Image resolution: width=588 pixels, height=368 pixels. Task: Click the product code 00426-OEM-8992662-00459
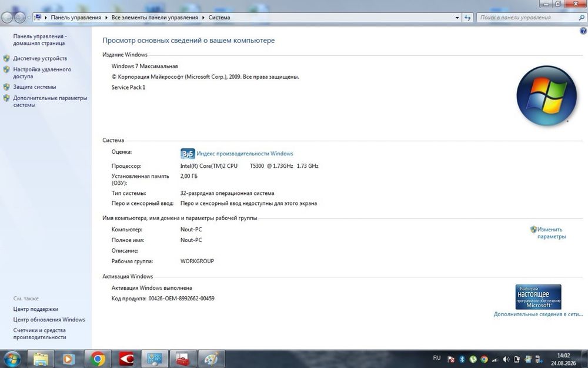click(x=182, y=298)
